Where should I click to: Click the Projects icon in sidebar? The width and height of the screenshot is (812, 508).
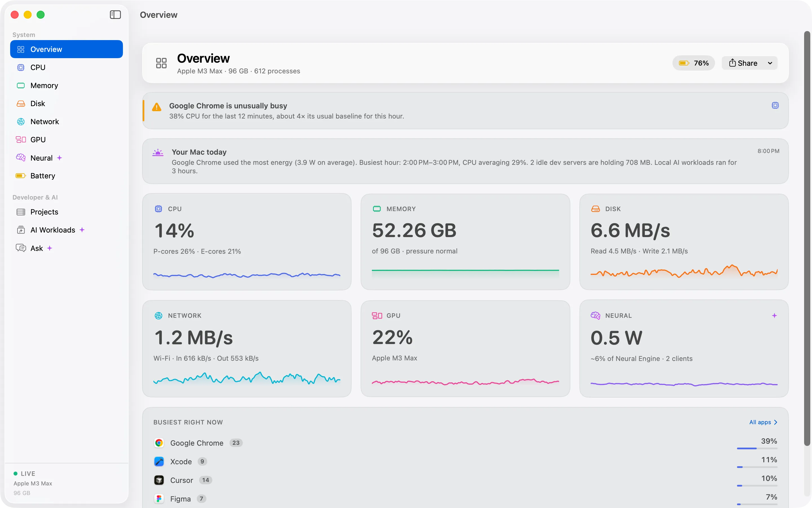[x=21, y=212]
